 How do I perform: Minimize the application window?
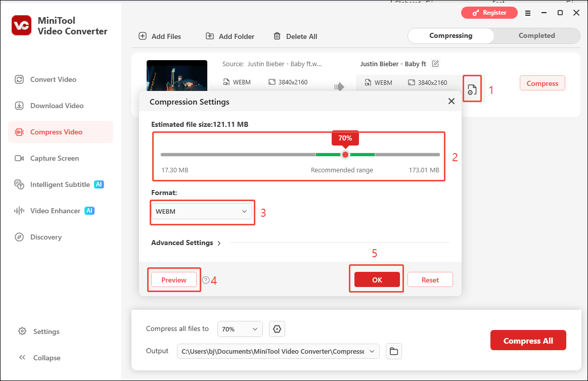[x=544, y=13]
